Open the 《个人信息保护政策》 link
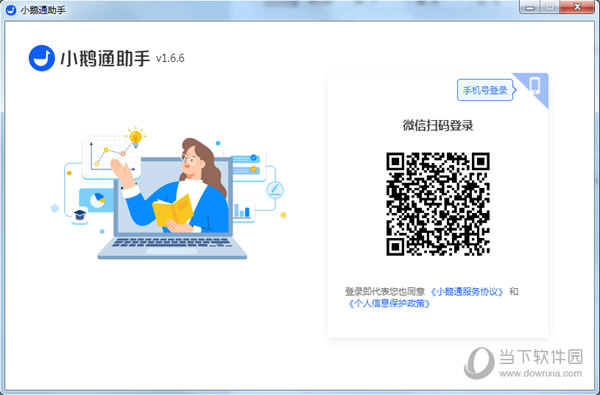Viewport: 600px width, 395px height. (x=389, y=304)
